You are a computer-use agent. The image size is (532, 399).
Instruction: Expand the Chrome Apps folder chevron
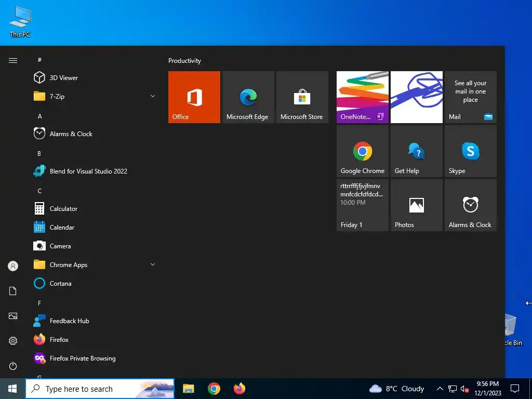tap(153, 264)
